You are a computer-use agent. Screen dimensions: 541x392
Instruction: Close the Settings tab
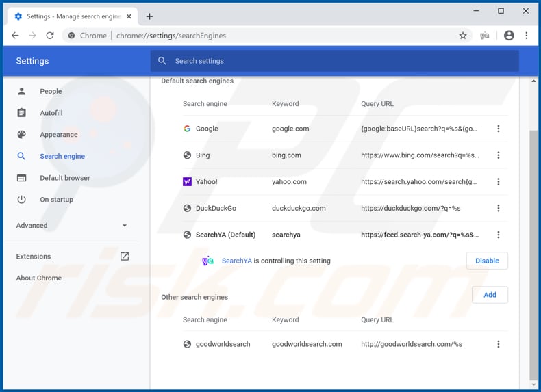click(x=129, y=16)
